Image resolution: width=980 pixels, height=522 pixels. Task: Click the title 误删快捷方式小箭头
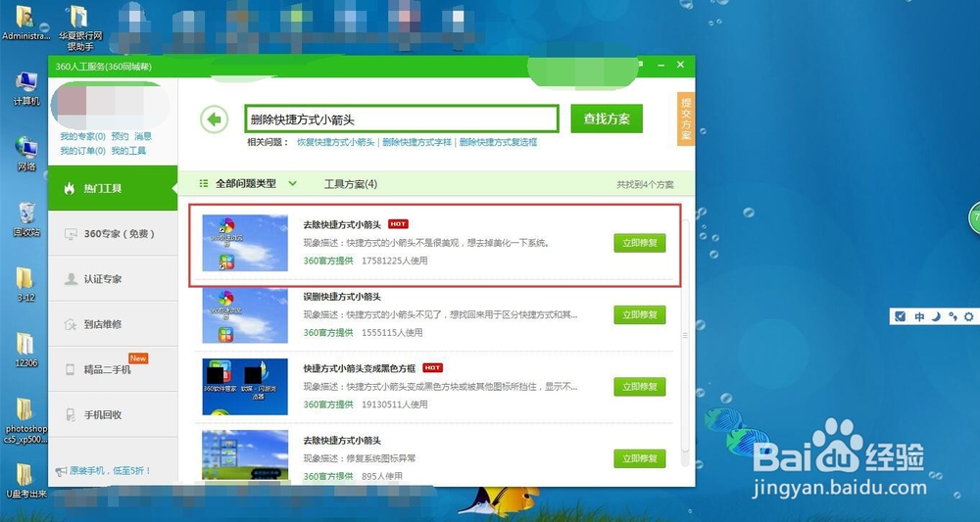pos(342,297)
